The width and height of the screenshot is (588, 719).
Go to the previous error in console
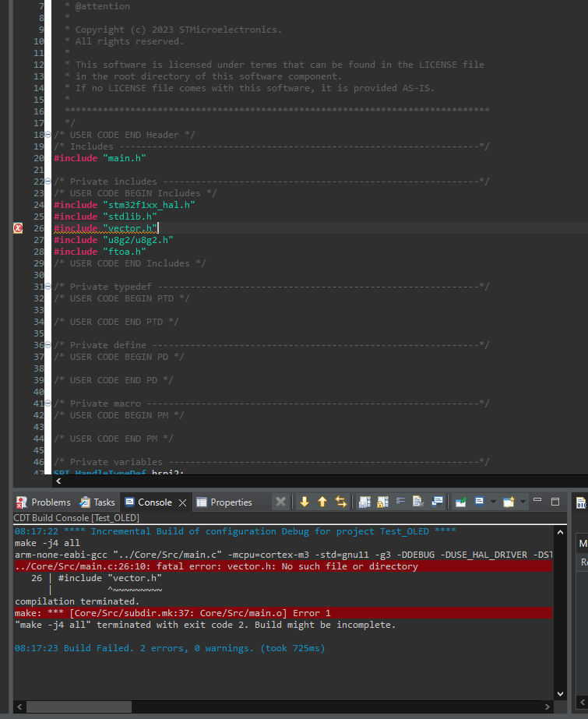click(x=322, y=502)
